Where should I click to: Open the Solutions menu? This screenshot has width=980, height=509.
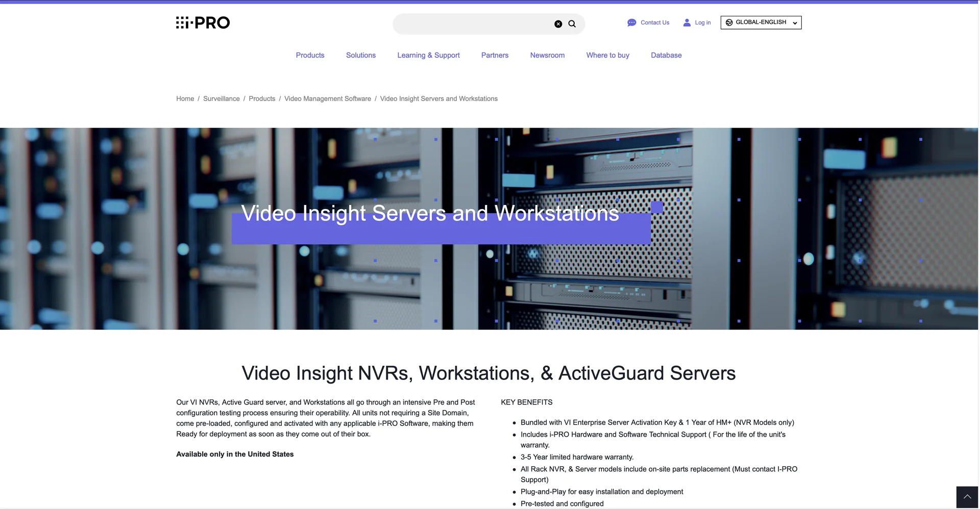(361, 55)
